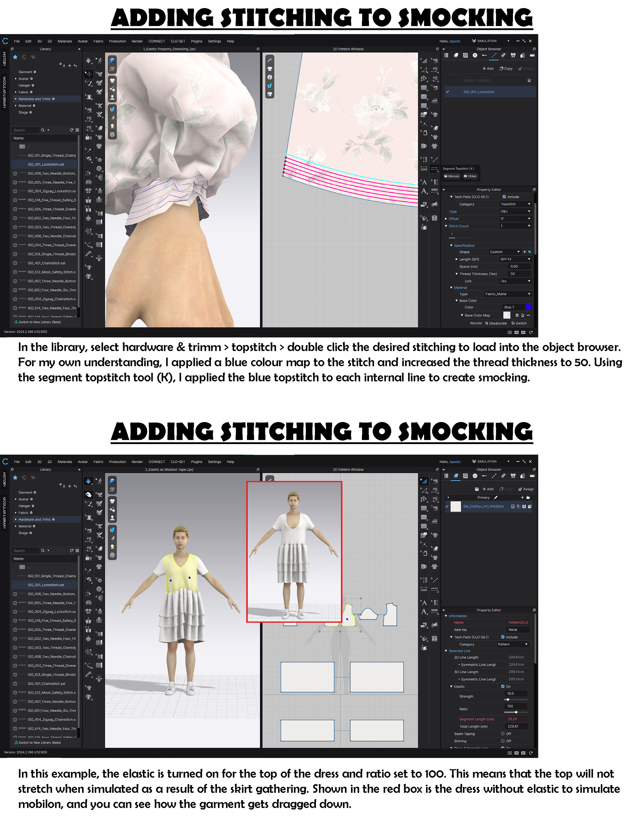The image size is (644, 834).
Task: Switch upper Library to grid view icon
Action: 77,130
